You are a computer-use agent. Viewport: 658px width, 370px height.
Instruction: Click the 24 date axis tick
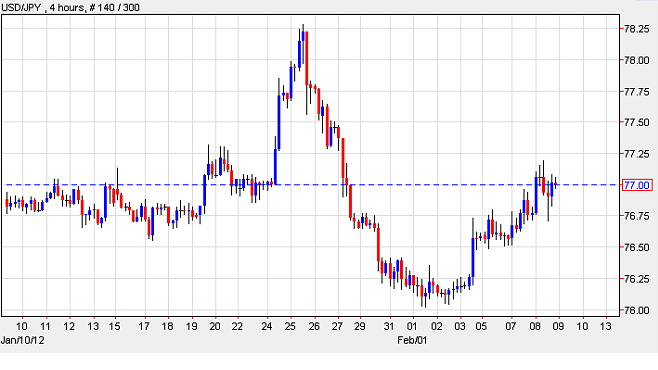266,326
